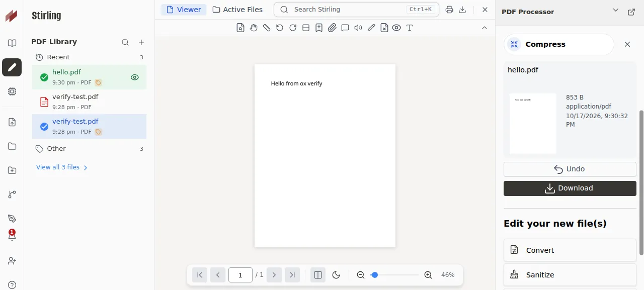Select the hand pan tool
This screenshot has height=290, width=644.
tap(254, 28)
